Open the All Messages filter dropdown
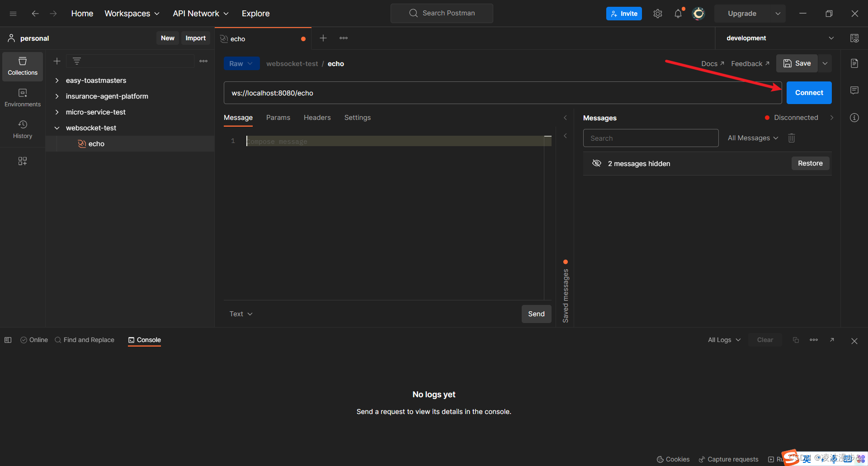 pos(753,138)
